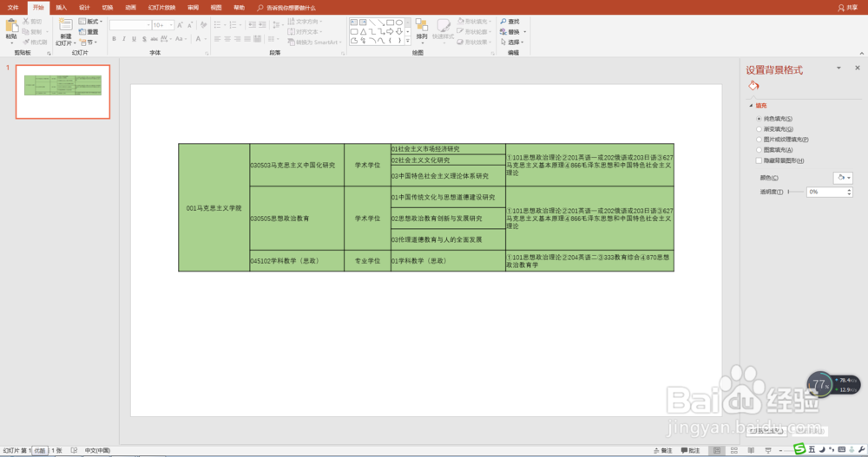Click the 新建幻灯片 (New Slide) icon
This screenshot has width=868, height=457.
65,25
